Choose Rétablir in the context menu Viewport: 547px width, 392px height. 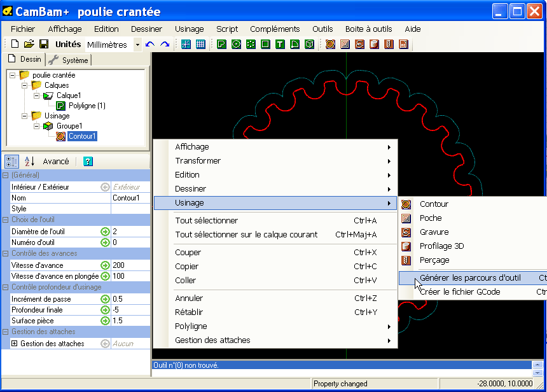pos(275,312)
